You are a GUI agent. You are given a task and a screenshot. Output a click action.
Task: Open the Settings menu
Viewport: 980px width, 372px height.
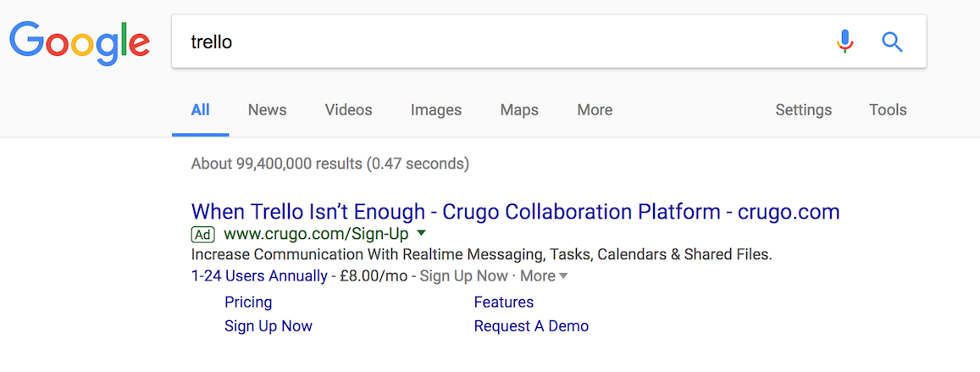click(x=803, y=110)
